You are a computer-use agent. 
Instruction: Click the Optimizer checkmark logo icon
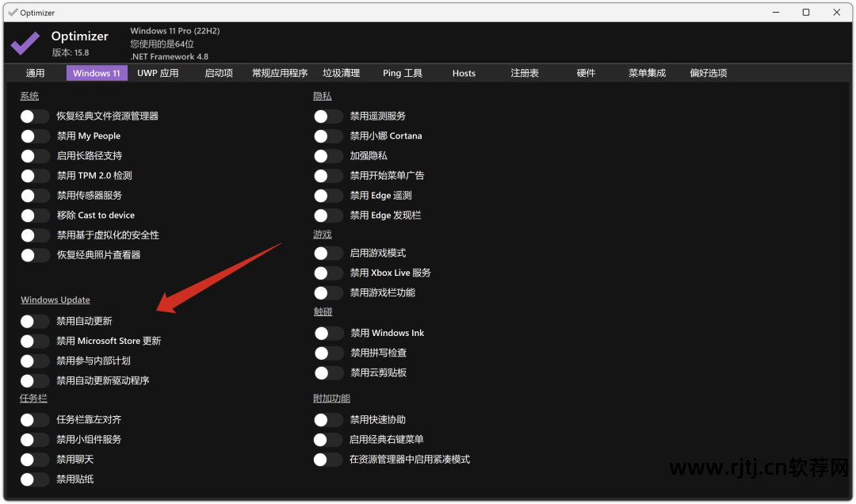click(25, 41)
